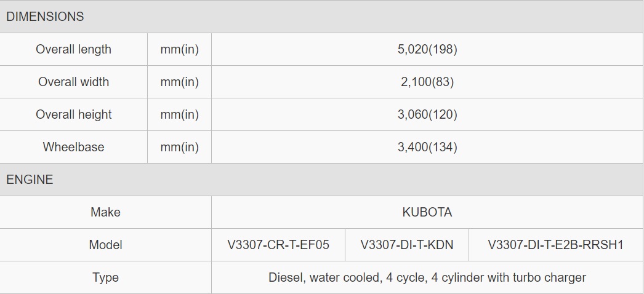Click the ENGINE section header
The image size is (644, 294).
[x=321, y=180]
